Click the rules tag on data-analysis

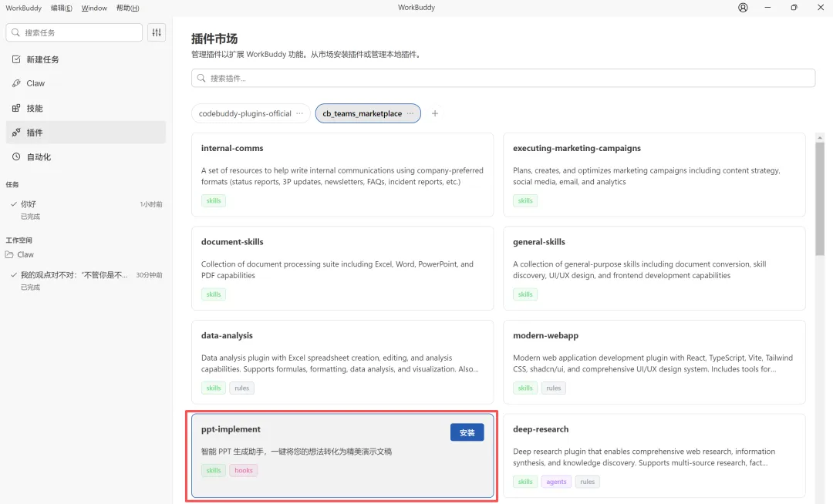tap(241, 388)
